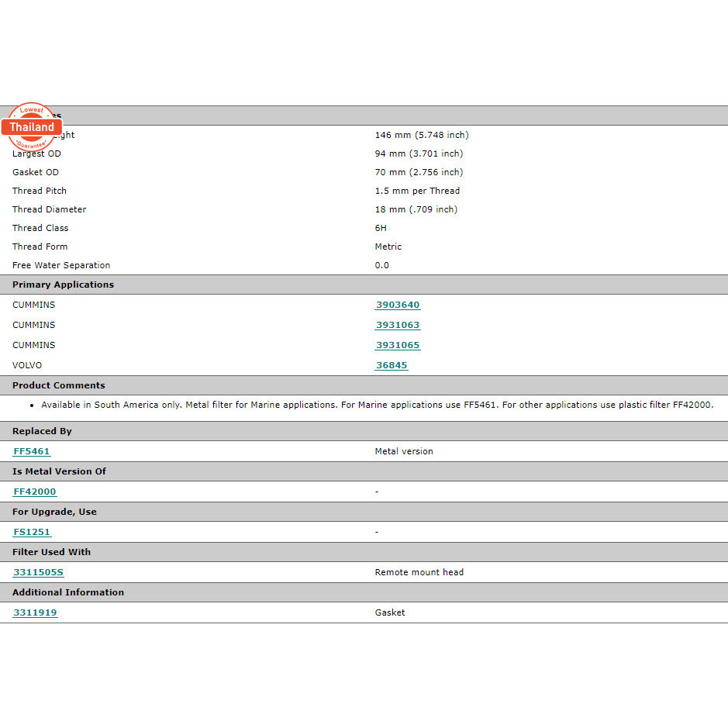Viewport: 728px width, 728px height.
Task: Open the FS1251 upgrade part link
Action: (32, 532)
